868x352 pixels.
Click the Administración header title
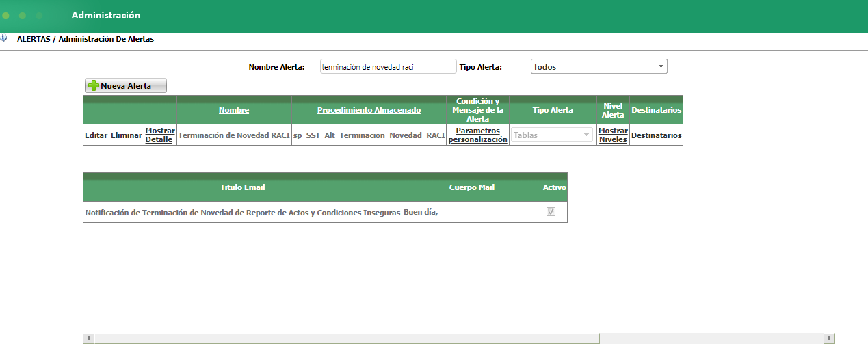tap(106, 15)
